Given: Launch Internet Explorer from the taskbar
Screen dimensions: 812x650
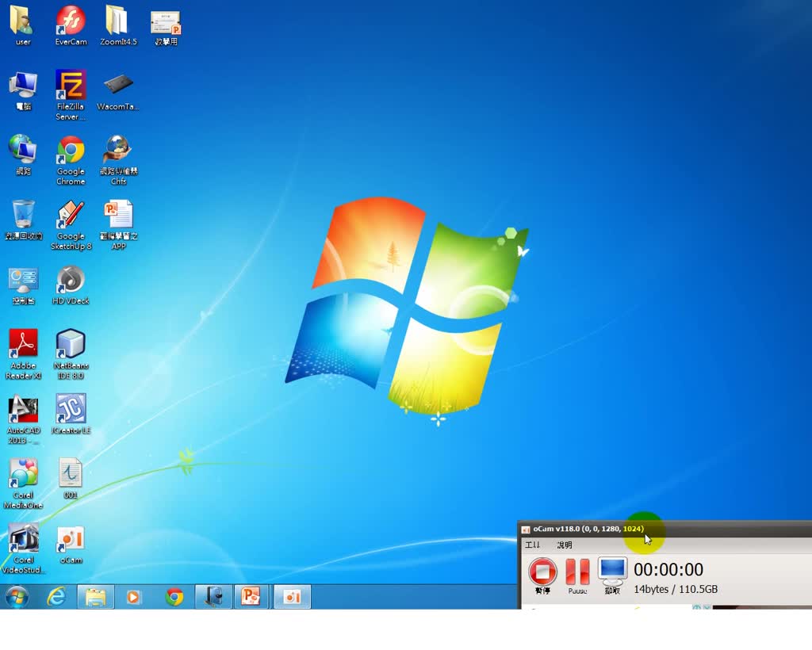Looking at the screenshot, I should click(x=56, y=597).
